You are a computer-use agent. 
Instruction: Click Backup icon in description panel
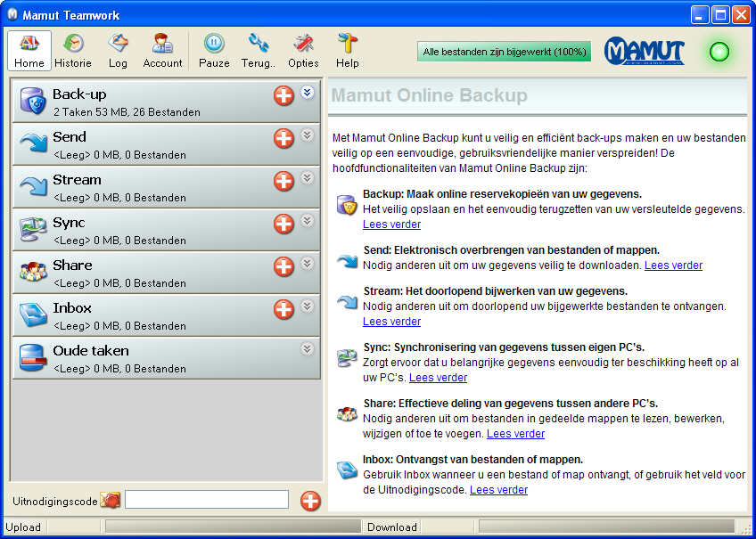point(347,205)
